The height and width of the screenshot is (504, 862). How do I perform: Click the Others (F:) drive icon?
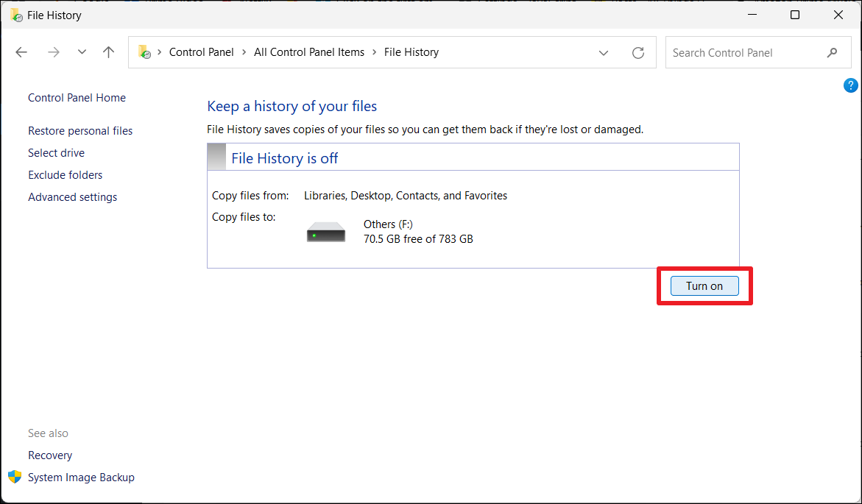[x=325, y=233]
